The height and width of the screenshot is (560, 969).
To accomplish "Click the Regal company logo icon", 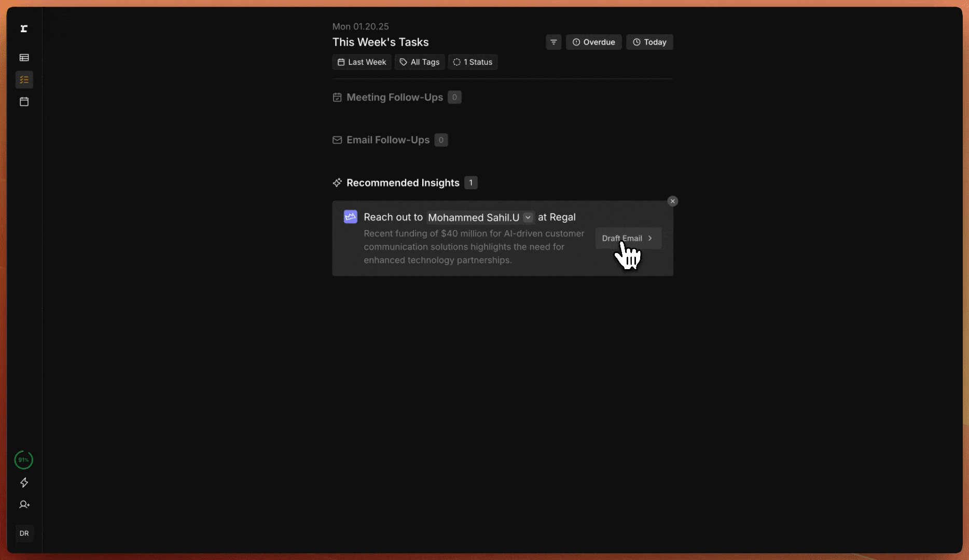I will [351, 217].
